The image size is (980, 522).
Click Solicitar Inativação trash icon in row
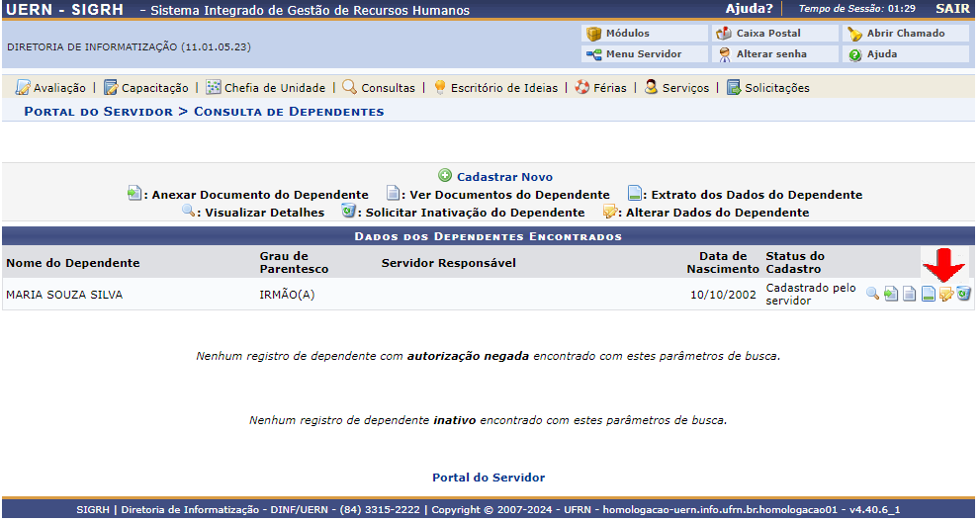[x=963, y=294]
